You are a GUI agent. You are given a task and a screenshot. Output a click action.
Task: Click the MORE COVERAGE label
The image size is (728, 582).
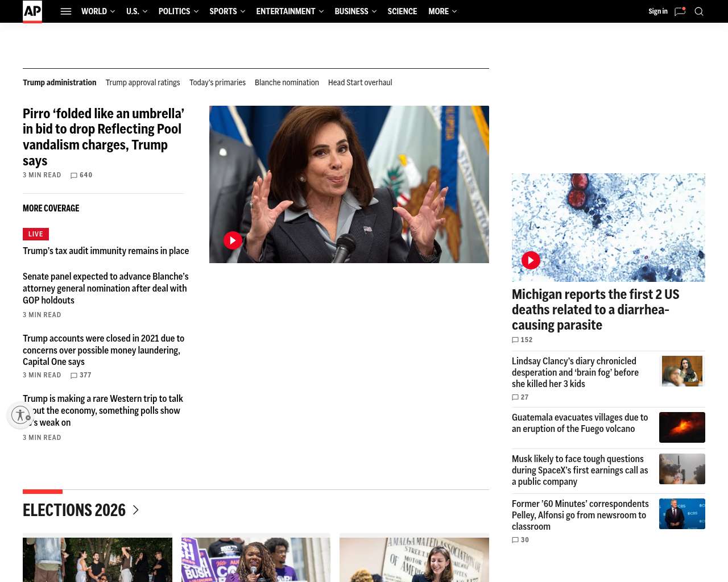pos(51,208)
